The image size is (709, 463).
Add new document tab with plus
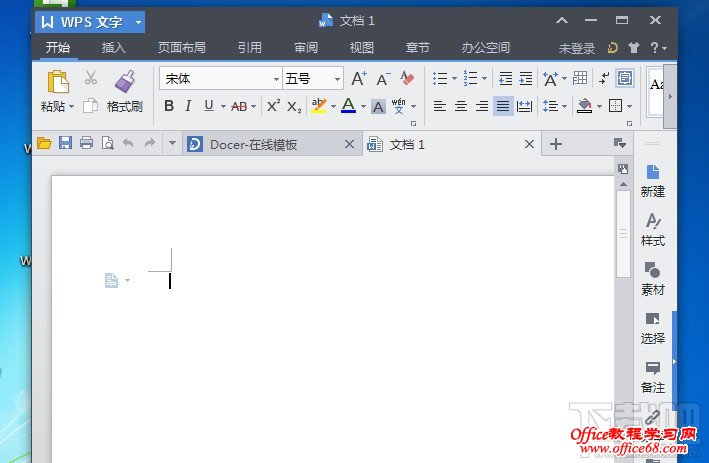click(x=556, y=144)
